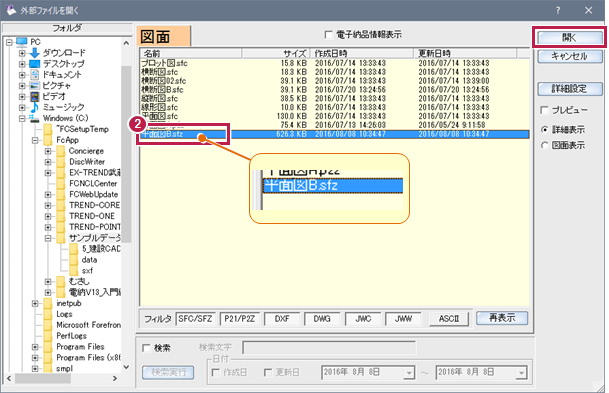This screenshot has width=609, height=393.
Task: Select the ドキュメント documents icon
Action: point(35,74)
